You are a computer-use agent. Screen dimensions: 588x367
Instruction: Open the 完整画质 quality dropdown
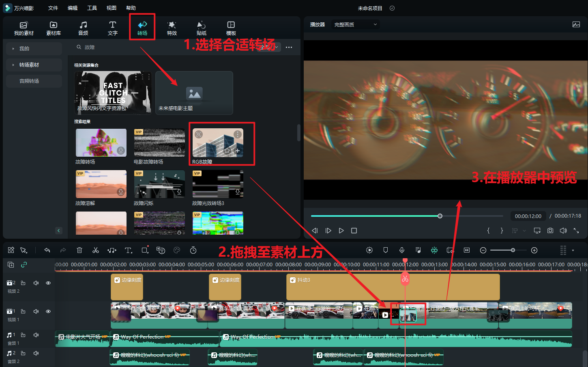[x=355, y=24]
